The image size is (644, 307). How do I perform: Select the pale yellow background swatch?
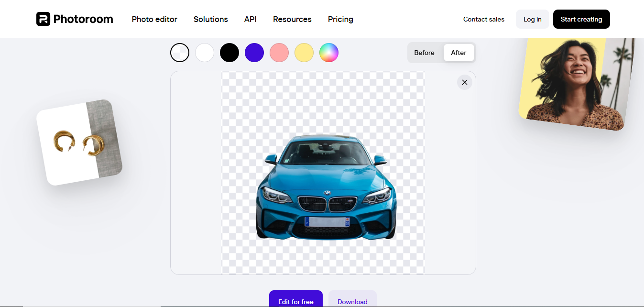point(304,53)
